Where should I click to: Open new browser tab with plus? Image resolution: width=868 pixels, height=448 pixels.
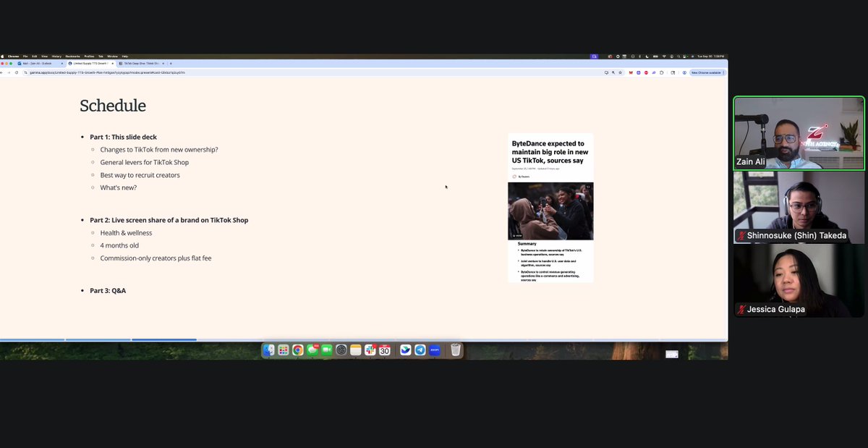tap(171, 64)
